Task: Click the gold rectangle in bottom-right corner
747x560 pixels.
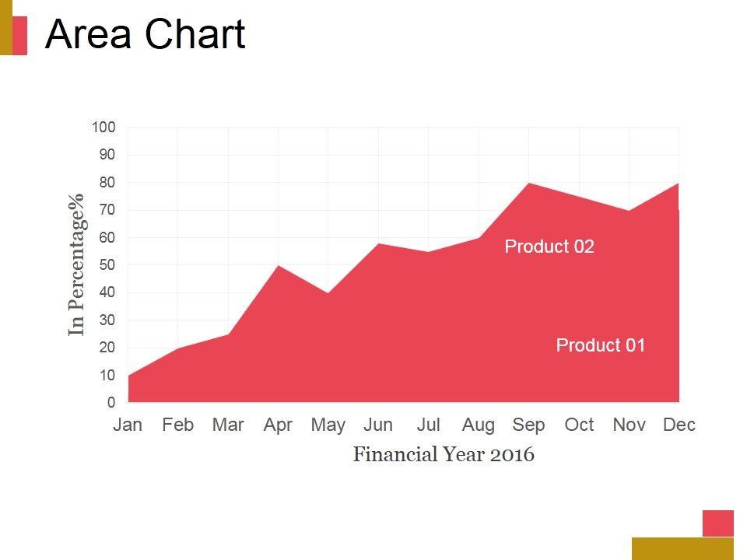Action: pyautogui.click(x=682, y=548)
